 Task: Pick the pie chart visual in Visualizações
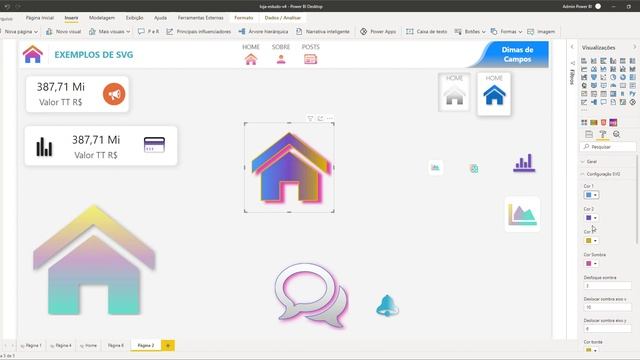(613, 77)
